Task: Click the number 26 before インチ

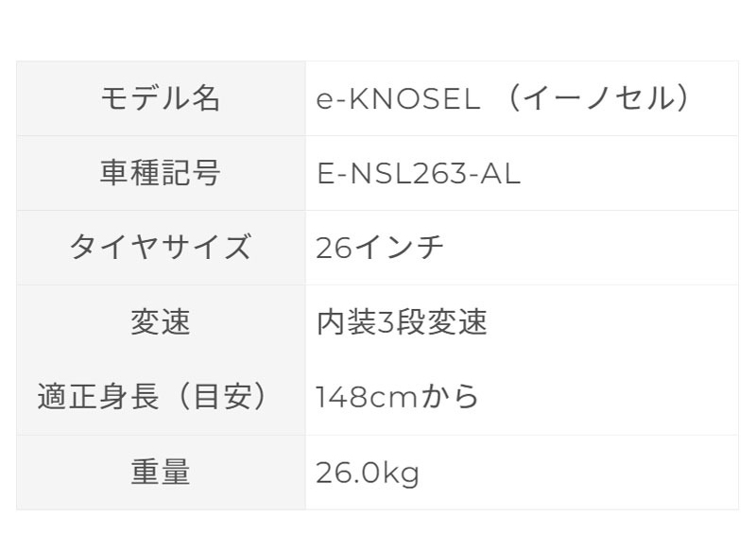Action: (334, 249)
